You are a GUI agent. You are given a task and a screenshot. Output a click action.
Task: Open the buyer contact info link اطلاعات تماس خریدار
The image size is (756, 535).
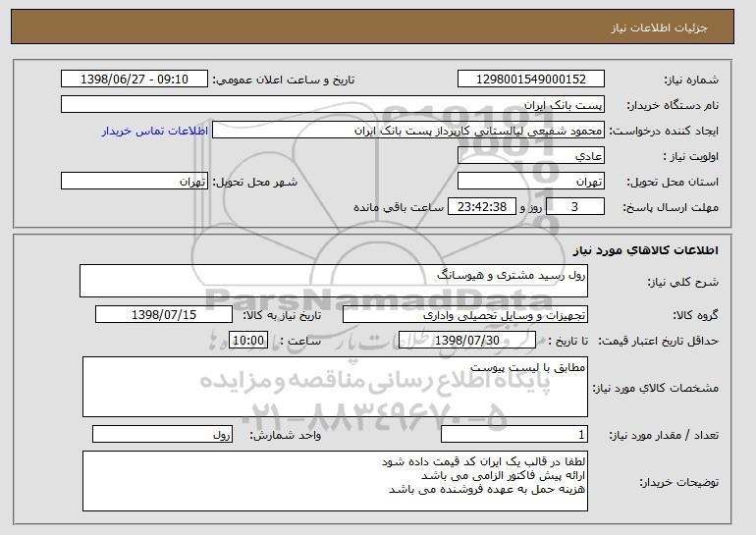(x=155, y=131)
